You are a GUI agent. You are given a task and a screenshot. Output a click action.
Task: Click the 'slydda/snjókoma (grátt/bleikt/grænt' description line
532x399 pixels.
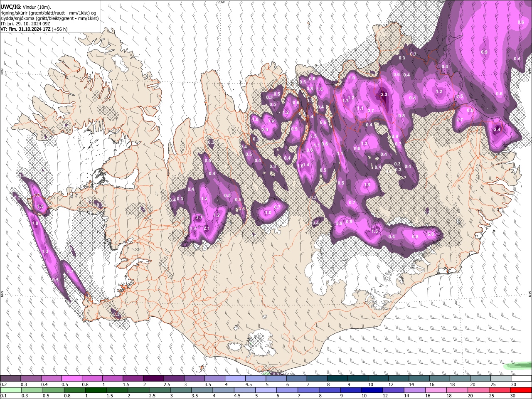49,18
